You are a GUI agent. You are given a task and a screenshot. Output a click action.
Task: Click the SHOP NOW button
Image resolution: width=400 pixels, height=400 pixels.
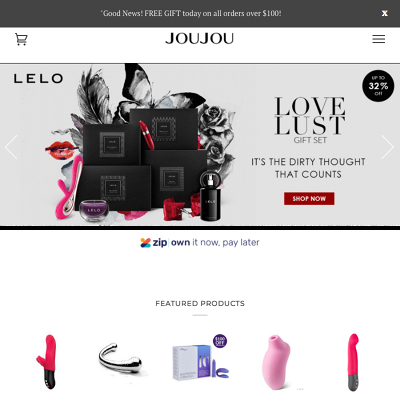tap(309, 199)
